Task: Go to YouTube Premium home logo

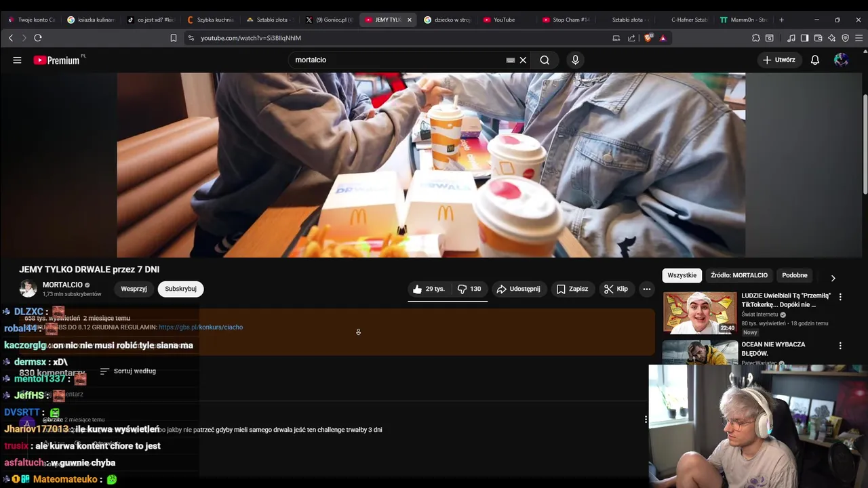Action: coord(57,60)
